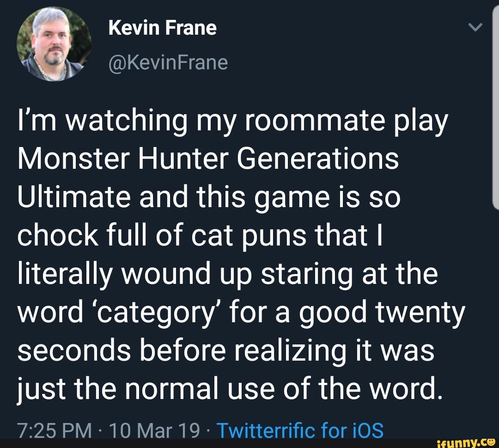
Task: Click the quoted word 'category' in the tweet
Action: pyautogui.click(x=149, y=313)
